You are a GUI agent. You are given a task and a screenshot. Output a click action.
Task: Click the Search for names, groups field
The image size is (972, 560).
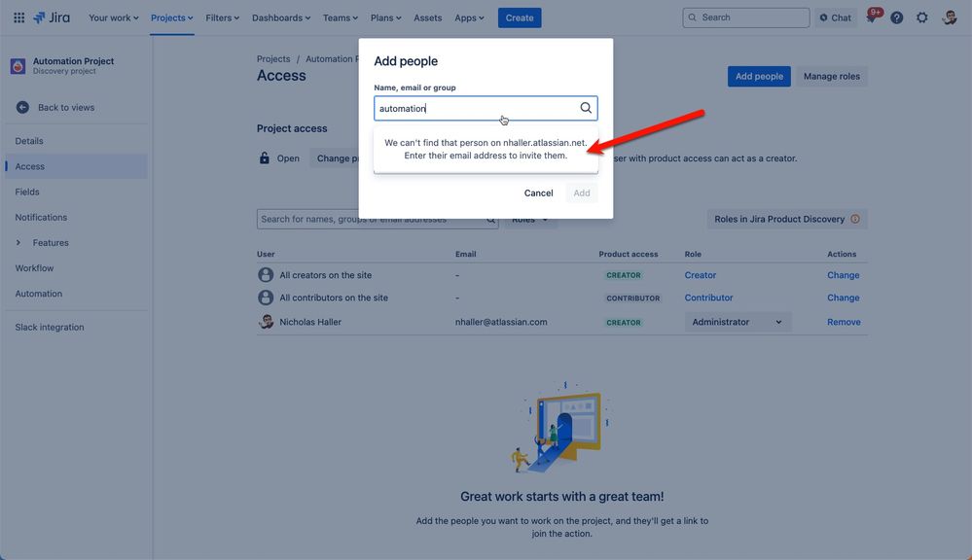(378, 219)
